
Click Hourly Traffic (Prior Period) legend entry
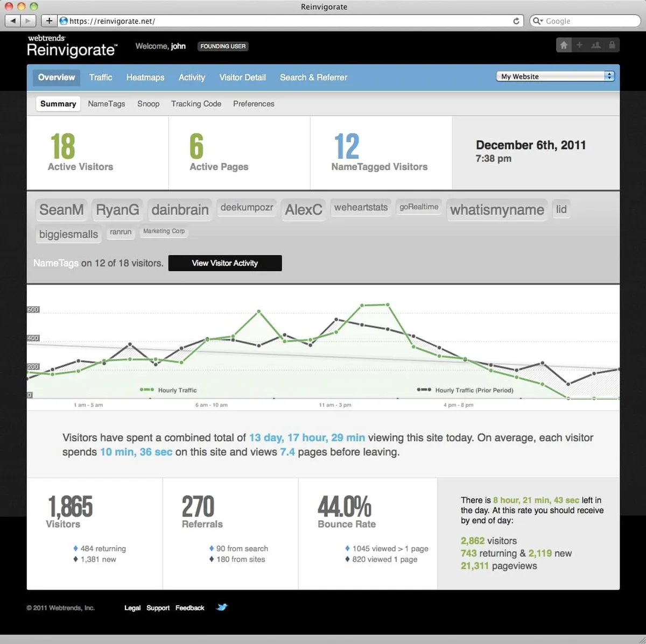tap(465, 390)
